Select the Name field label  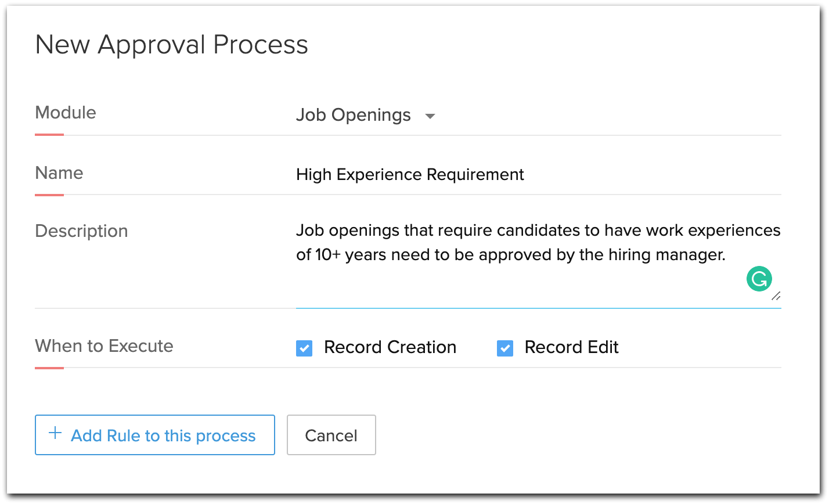[x=59, y=173]
